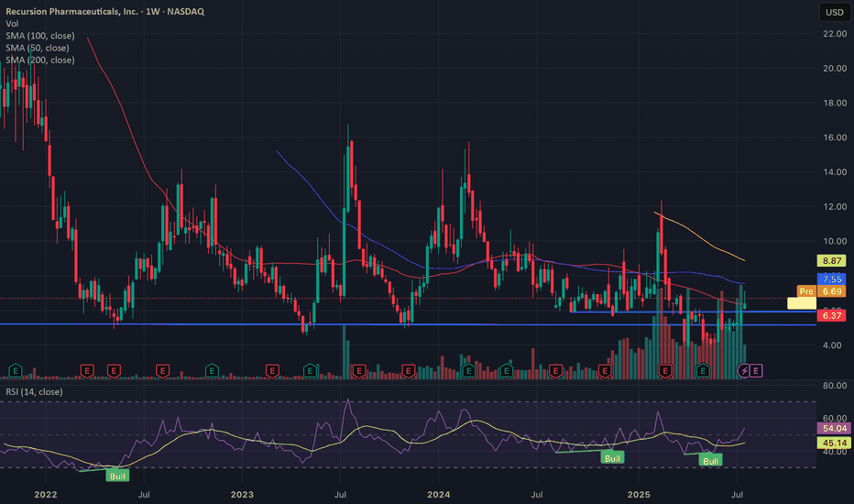Click the last green E earnings marker before the lightning icon
854x504 pixels.
click(x=703, y=371)
